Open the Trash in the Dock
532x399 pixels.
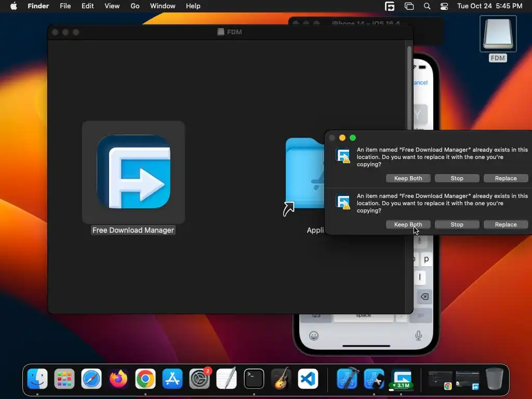click(495, 379)
